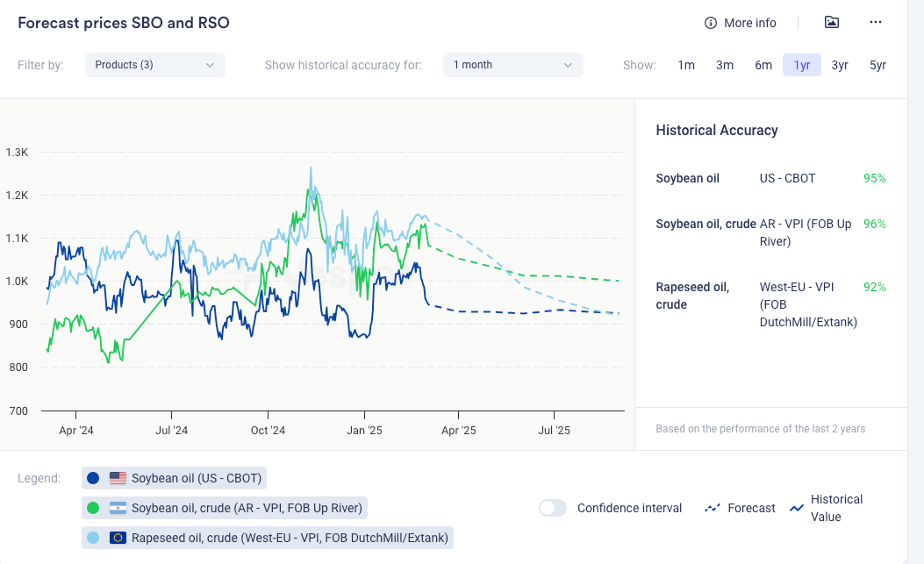The width and height of the screenshot is (924, 564).
Task: Click the More info link
Action: (x=749, y=23)
